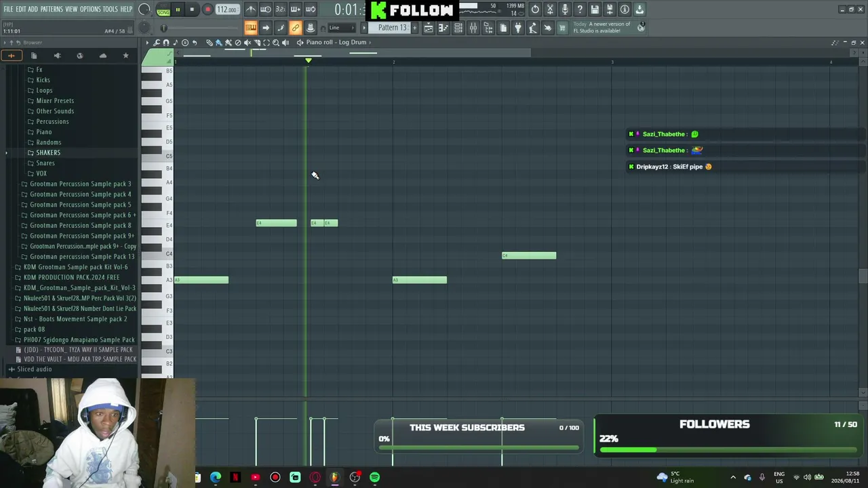The image size is (868, 488).
Task: Open the ADD menu
Action: click(x=33, y=9)
